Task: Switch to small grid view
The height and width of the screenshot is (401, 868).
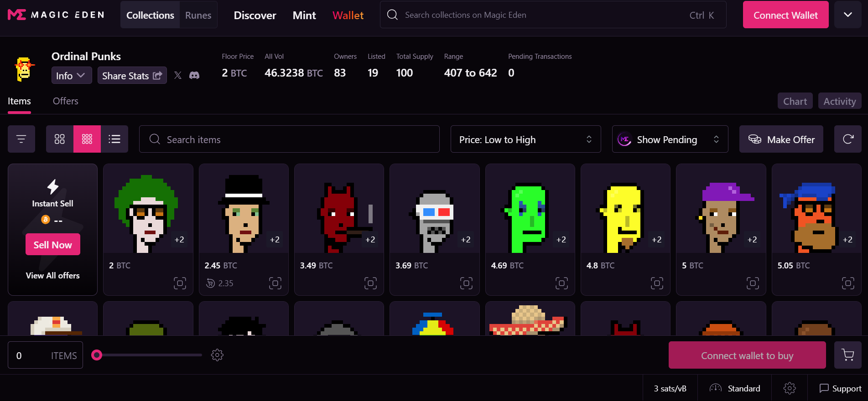Action: pos(87,139)
